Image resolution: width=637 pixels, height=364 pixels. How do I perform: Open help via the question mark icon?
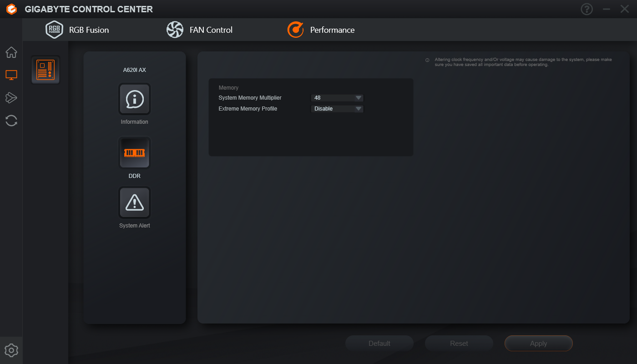587,9
